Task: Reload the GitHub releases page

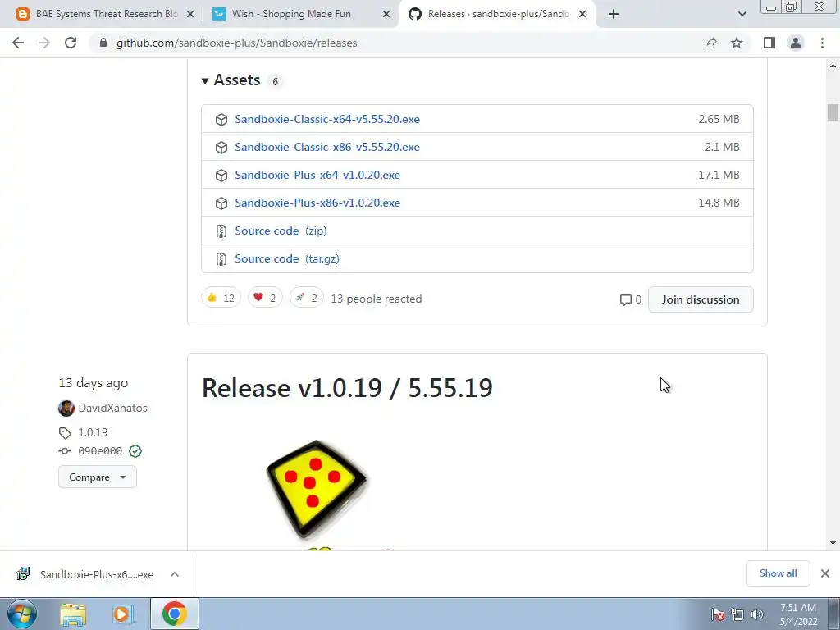Action: coord(71,43)
